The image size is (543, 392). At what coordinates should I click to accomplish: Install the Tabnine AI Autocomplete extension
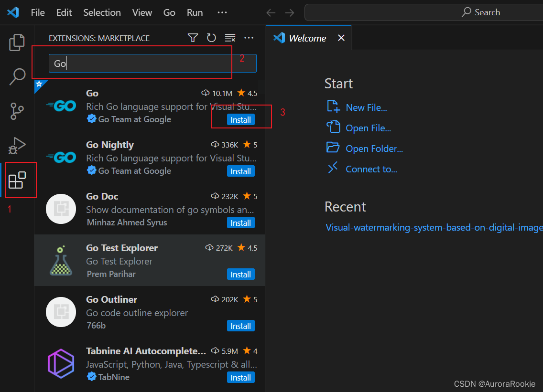241,378
